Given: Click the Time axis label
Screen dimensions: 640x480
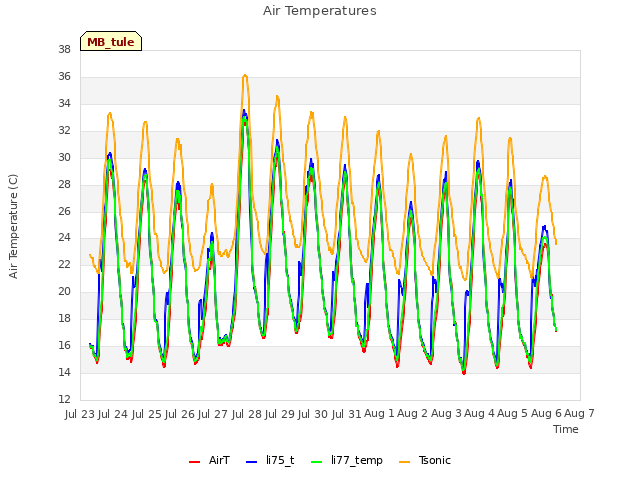Looking at the screenshot, I should point(566,429).
